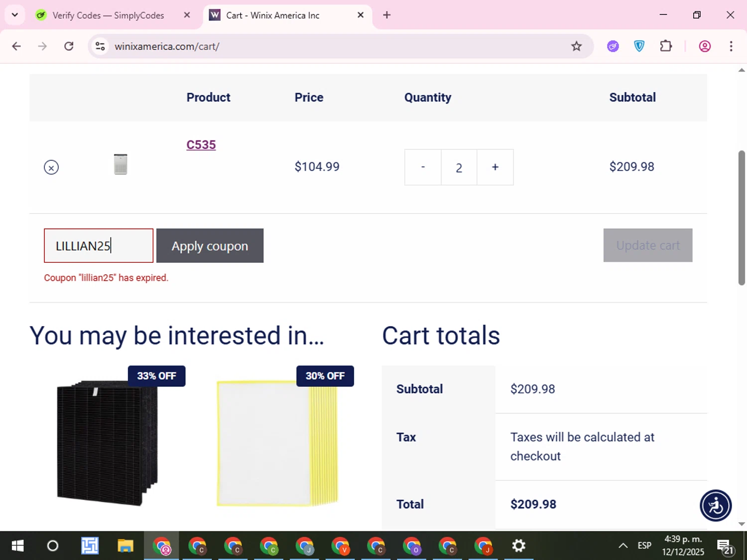Expand the tab search dropdown

point(15,15)
